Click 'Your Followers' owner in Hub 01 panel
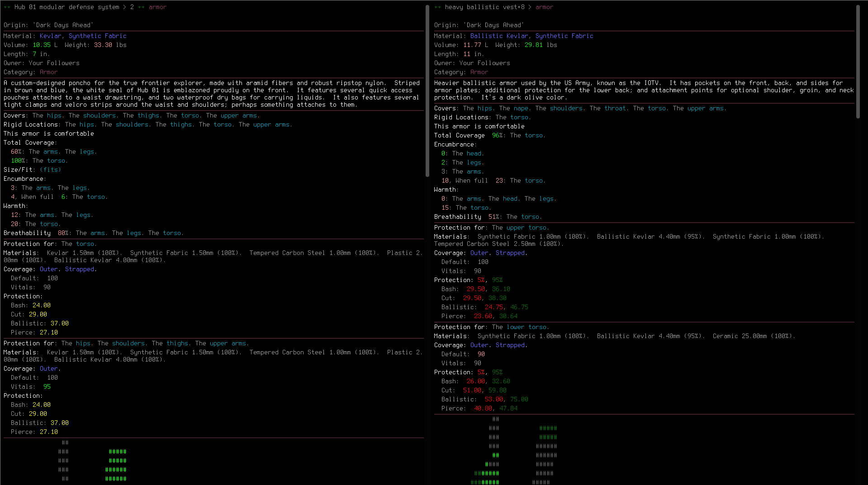Viewport: 868px width, 485px height. pos(54,63)
